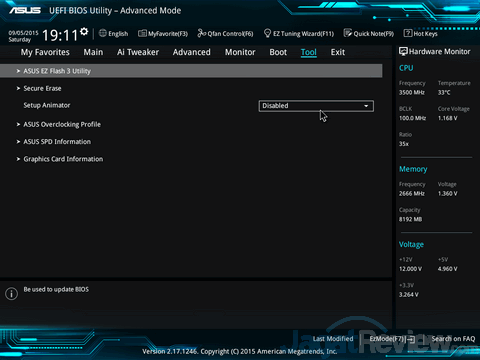Open the Boot tab
480x360 pixels.
pos(278,52)
